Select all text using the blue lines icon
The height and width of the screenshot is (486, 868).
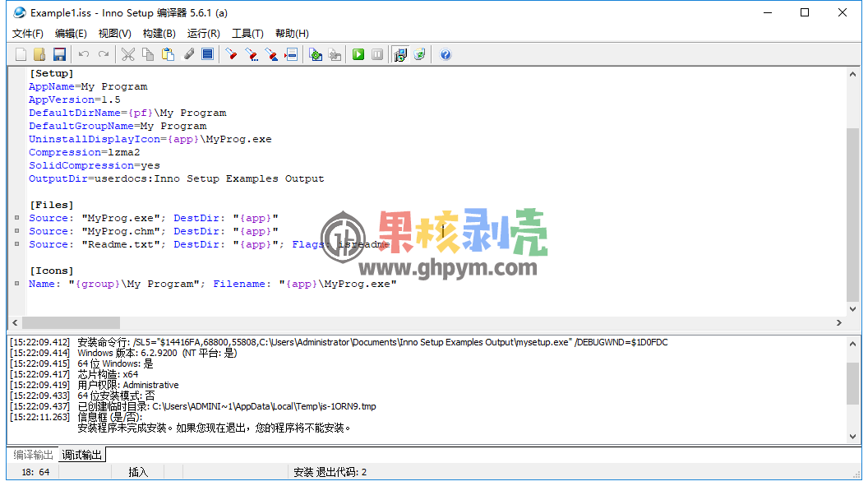coord(208,54)
